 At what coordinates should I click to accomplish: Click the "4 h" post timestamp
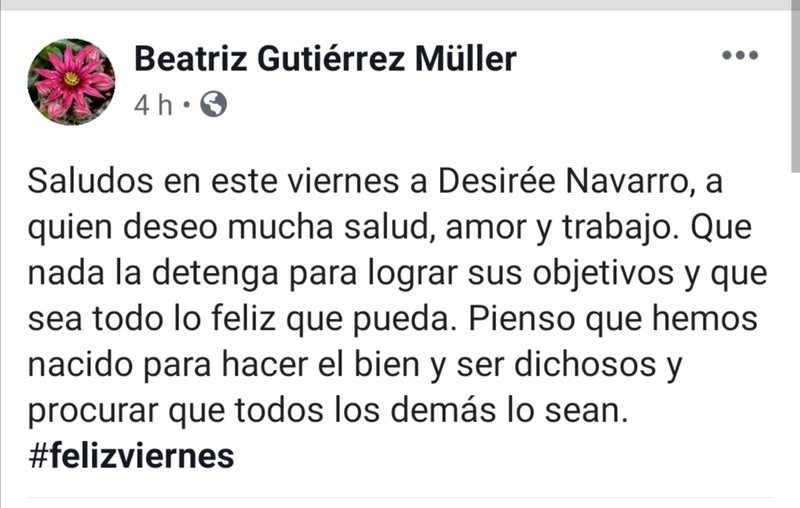pyautogui.click(x=153, y=104)
